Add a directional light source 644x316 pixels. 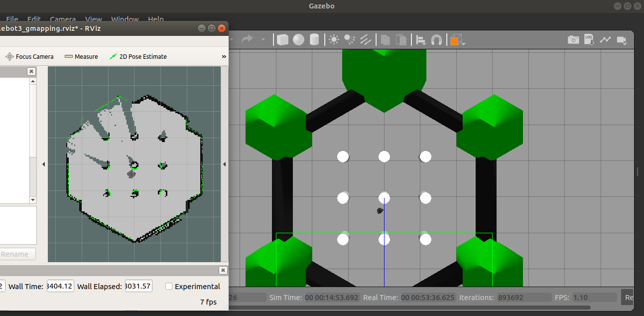click(366, 39)
